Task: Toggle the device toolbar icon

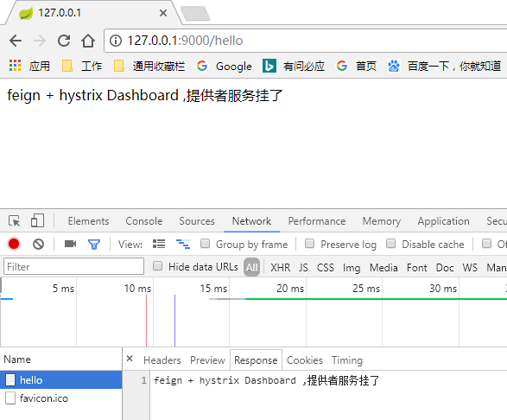Action: click(x=37, y=221)
